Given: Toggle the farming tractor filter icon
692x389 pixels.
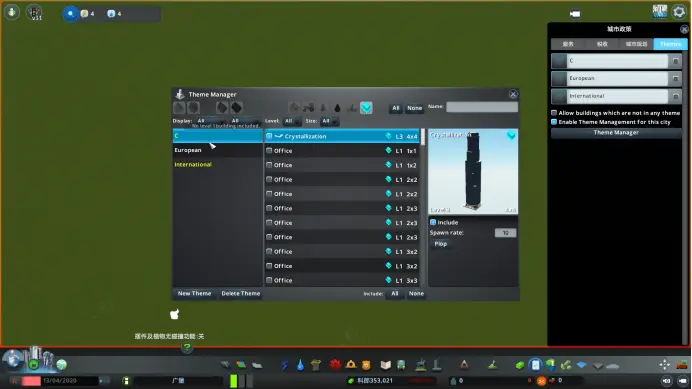Looking at the screenshot, I should coord(308,108).
